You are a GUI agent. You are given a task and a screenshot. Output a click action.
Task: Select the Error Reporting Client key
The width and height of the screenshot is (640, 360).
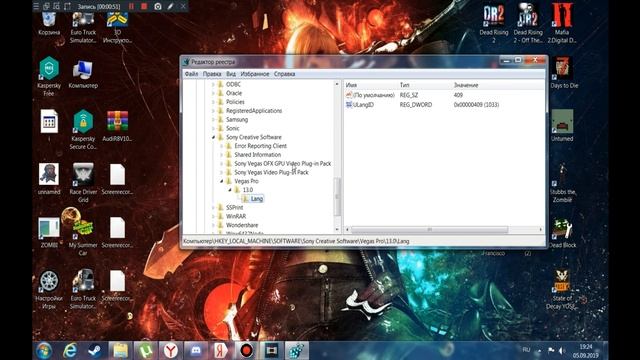(260, 146)
